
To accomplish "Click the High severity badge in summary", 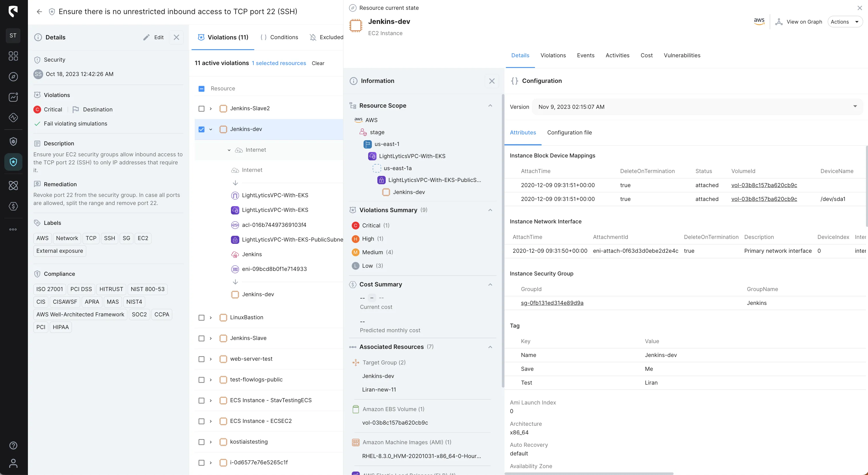I will pyautogui.click(x=355, y=239).
